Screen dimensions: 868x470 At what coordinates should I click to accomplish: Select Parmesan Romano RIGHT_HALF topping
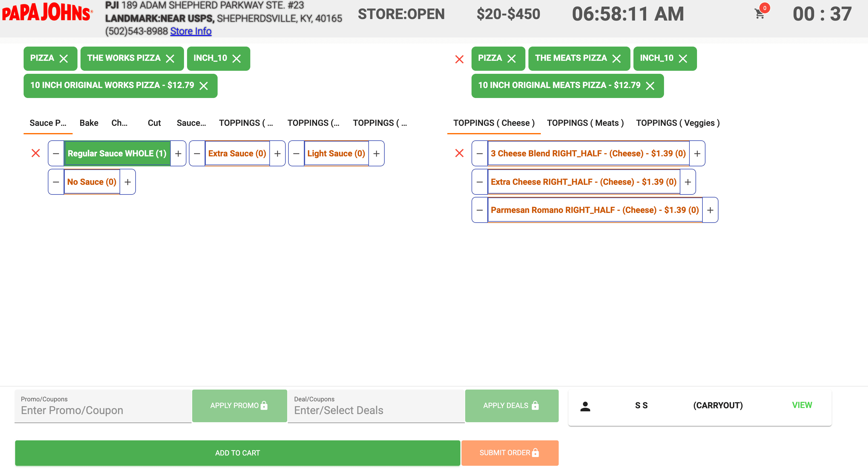(595, 210)
